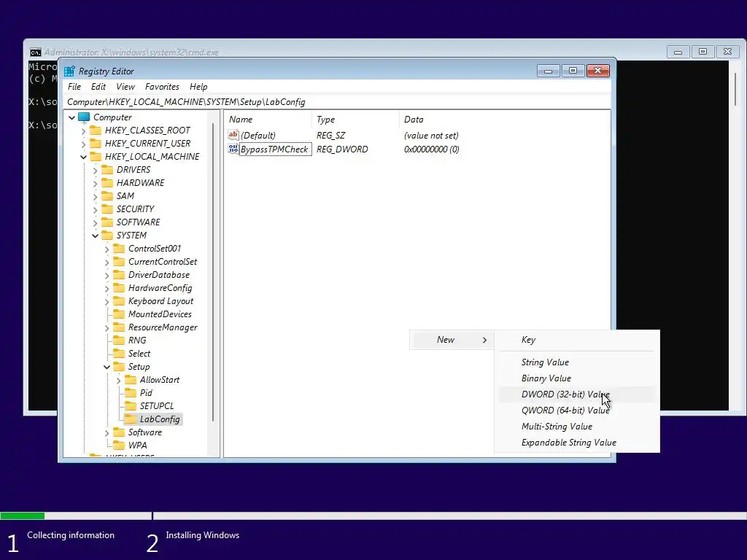Choose QWORD (64-bit) Value in submenu

click(x=577, y=411)
